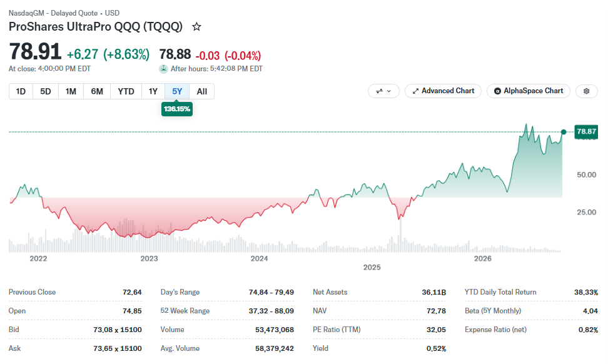Click the 25.00 price axis label
The height and width of the screenshot is (364, 608).
click(586, 212)
